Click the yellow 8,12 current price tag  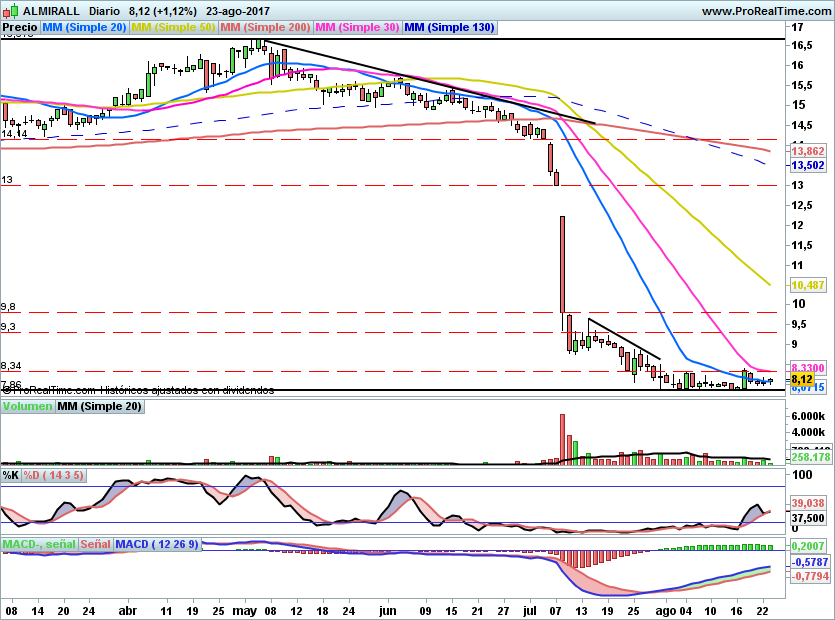pyautogui.click(x=801, y=380)
